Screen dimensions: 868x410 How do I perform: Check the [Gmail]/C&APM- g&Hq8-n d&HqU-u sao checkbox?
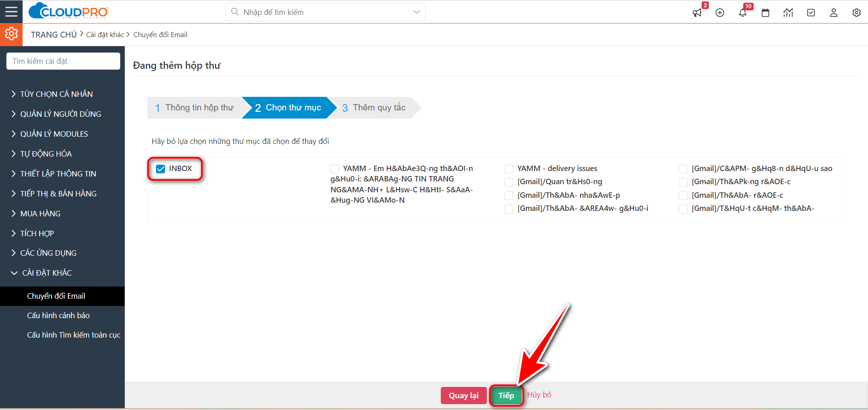tap(683, 169)
